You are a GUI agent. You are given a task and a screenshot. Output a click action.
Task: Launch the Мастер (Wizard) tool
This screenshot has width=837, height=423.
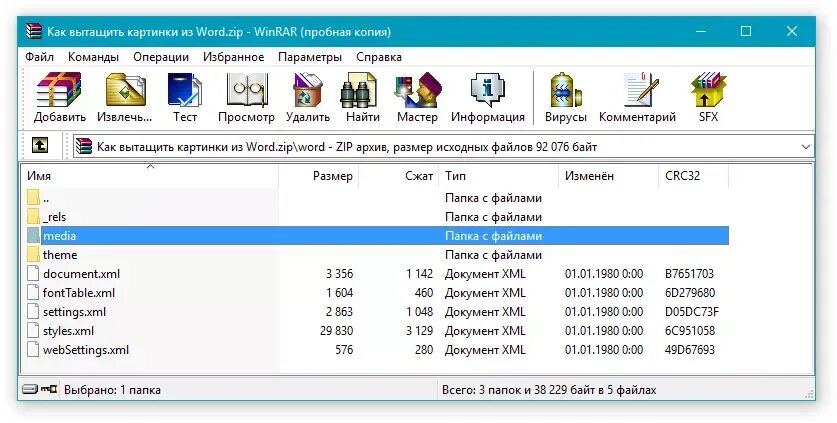pyautogui.click(x=417, y=98)
